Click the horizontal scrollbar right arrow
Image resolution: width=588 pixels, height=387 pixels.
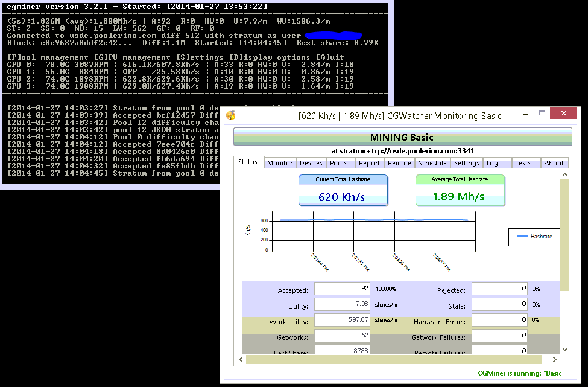[555, 360]
